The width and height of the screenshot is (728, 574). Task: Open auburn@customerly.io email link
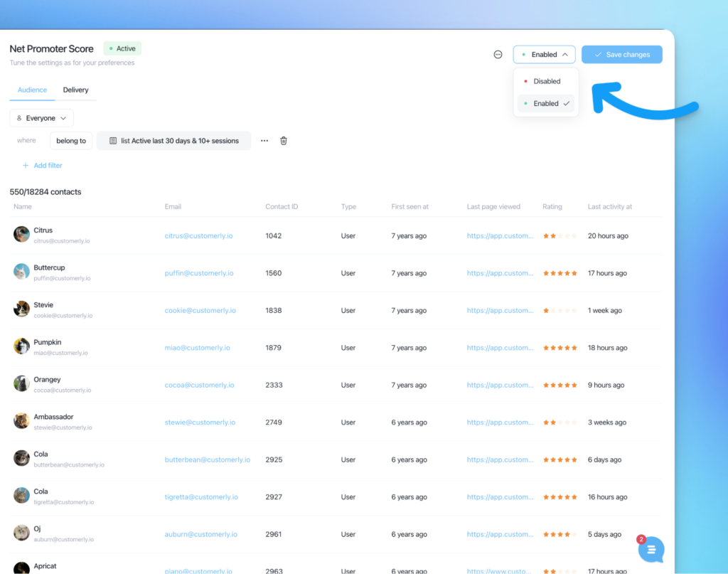(x=200, y=534)
